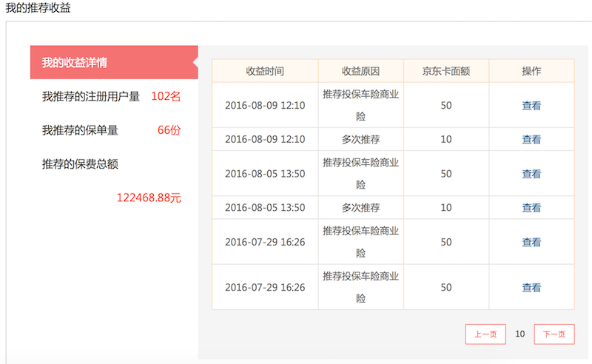
Task: Go to next page with 下一页
Action: (554, 334)
